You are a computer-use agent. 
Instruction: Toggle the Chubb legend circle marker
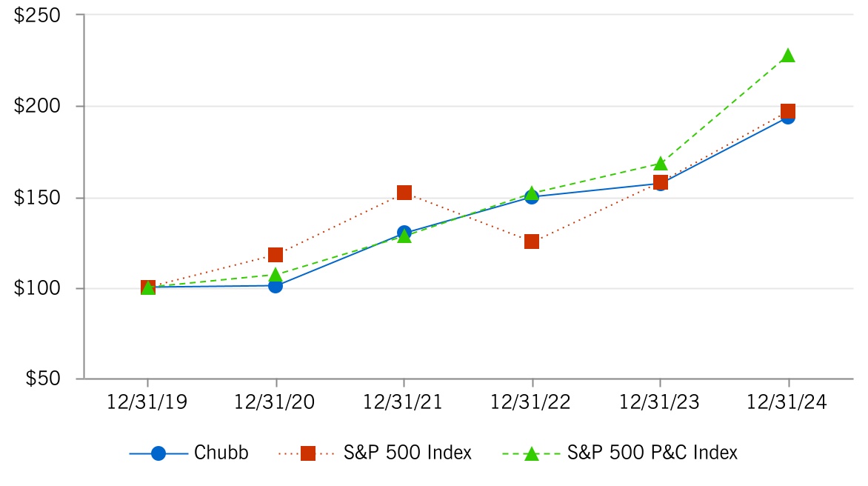coord(158,453)
